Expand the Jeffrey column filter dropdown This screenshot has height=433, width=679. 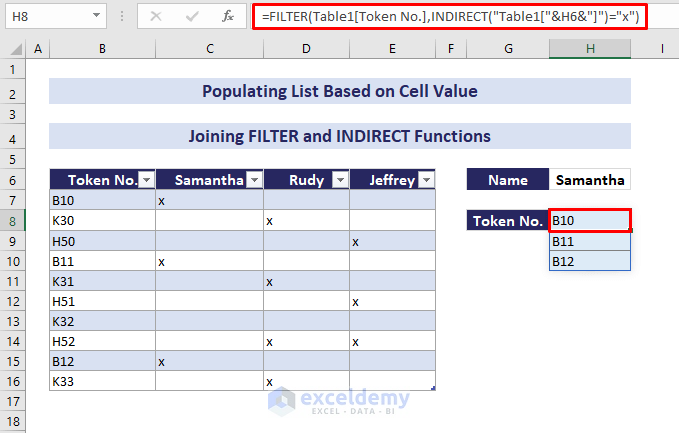point(426,180)
